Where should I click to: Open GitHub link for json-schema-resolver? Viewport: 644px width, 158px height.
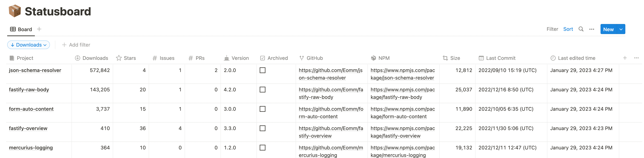330,74
